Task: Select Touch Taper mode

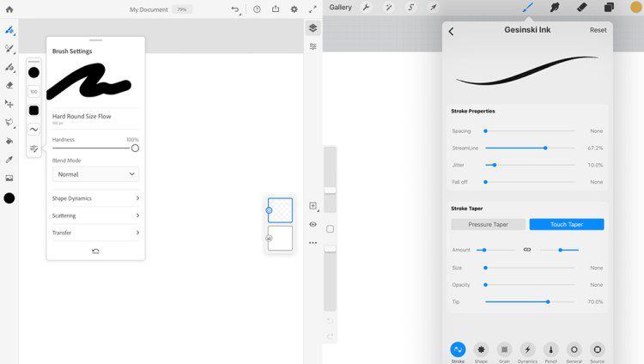Action: (567, 224)
